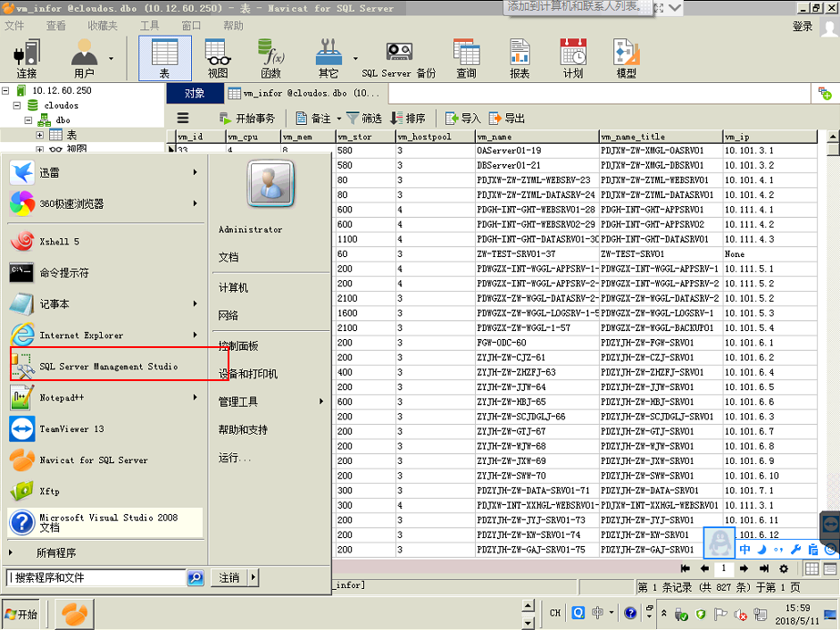
Task: Expand 360极速浏览器 submenu arrow
Action: 195,203
